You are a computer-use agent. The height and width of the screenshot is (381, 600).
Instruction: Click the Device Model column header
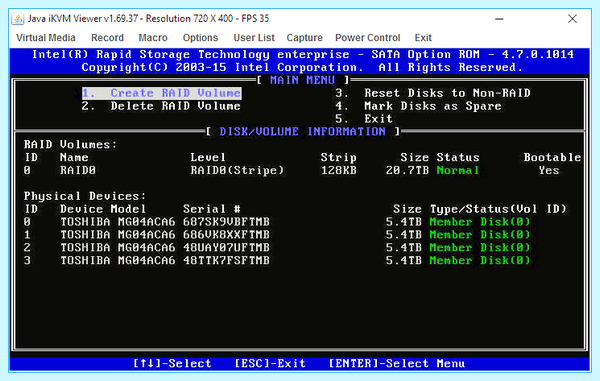tap(103, 209)
